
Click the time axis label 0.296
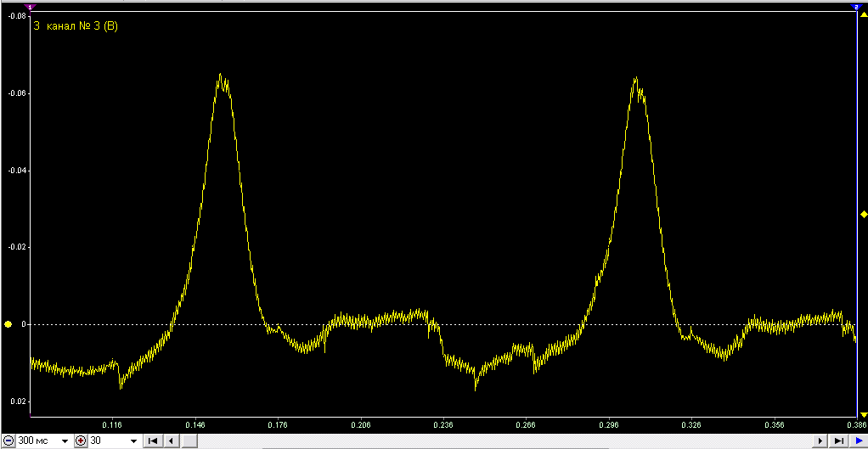point(609,425)
